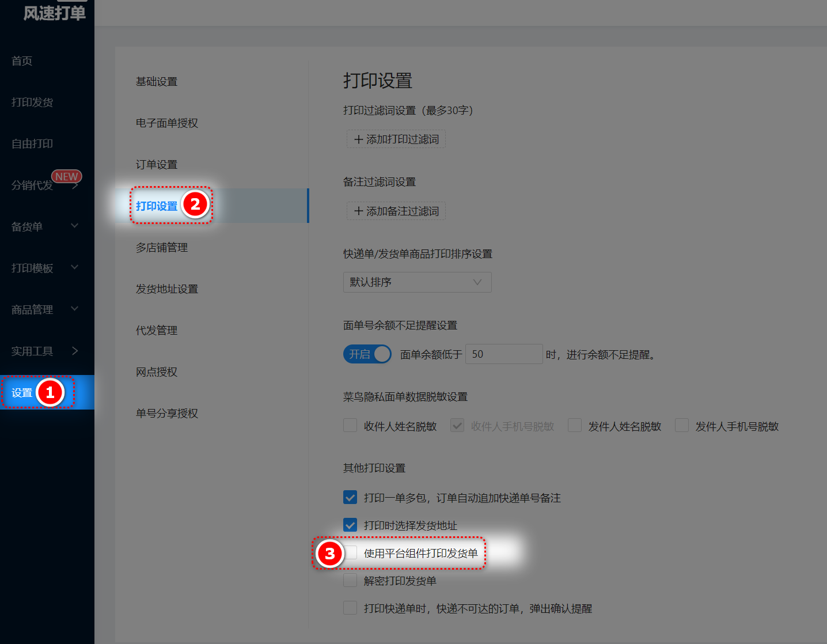This screenshot has height=644, width=827.
Task: Enable 解密打印发货单 checkbox
Action: pos(350,580)
